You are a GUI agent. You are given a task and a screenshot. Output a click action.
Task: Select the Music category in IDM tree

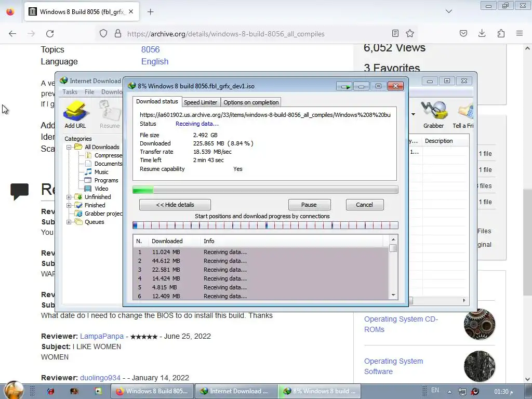click(101, 172)
